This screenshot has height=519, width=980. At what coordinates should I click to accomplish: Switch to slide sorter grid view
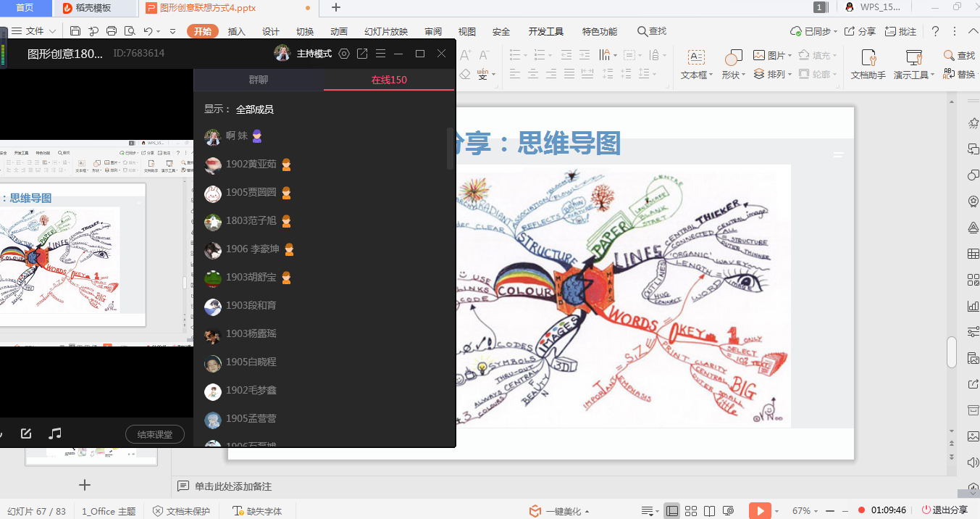click(x=691, y=511)
